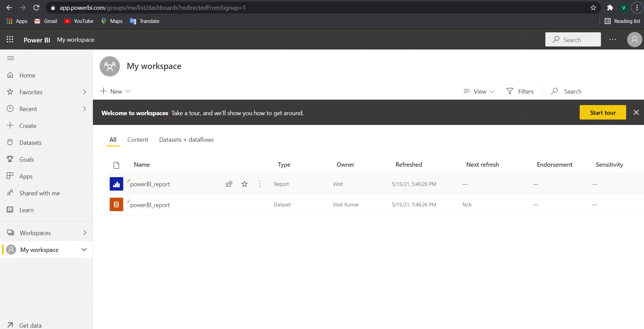644x329 pixels.
Task: Open Favorites in the sidebar
Action: click(31, 92)
